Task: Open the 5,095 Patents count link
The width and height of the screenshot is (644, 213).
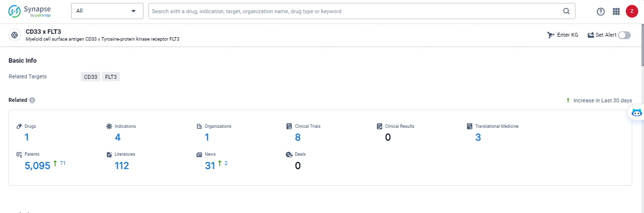Action: pyautogui.click(x=38, y=166)
